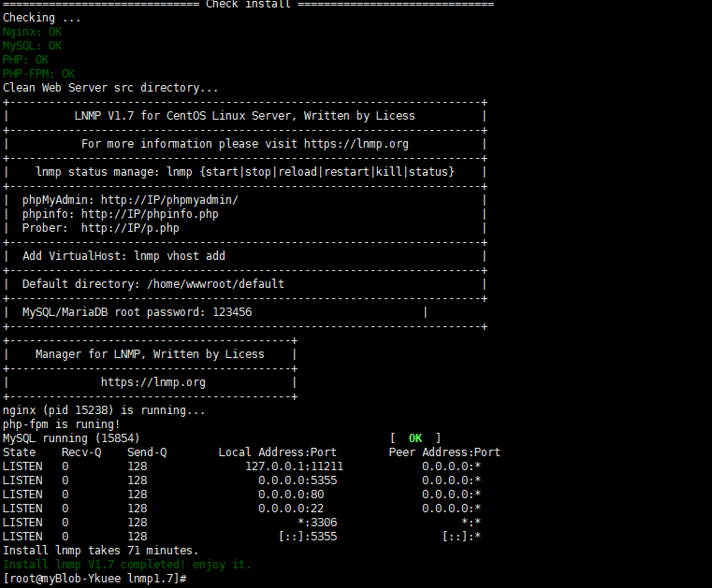This screenshot has width=712, height=588.
Task: Click 'Install lnmp takes 71 minutes.' line
Action: pyautogui.click(x=101, y=551)
